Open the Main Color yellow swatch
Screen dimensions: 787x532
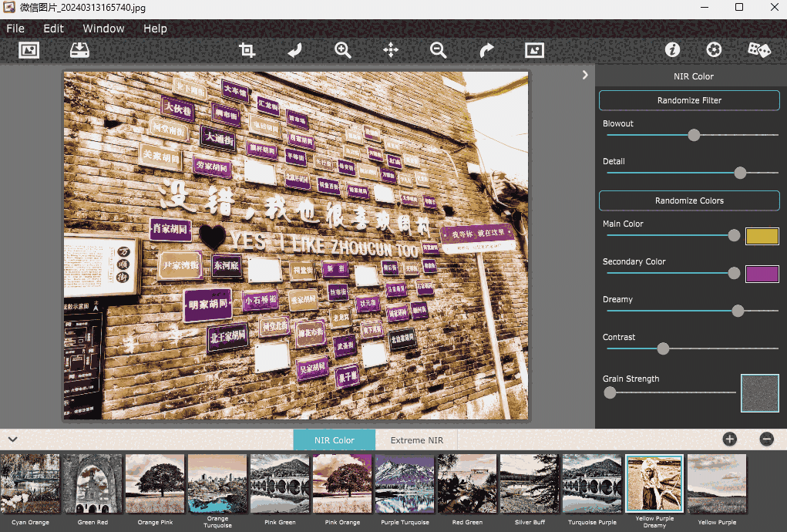(762, 236)
